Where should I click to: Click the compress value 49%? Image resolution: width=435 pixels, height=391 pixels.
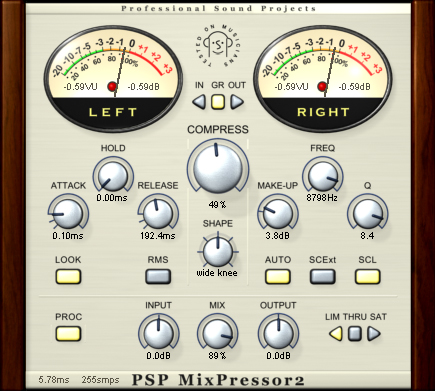point(217,204)
